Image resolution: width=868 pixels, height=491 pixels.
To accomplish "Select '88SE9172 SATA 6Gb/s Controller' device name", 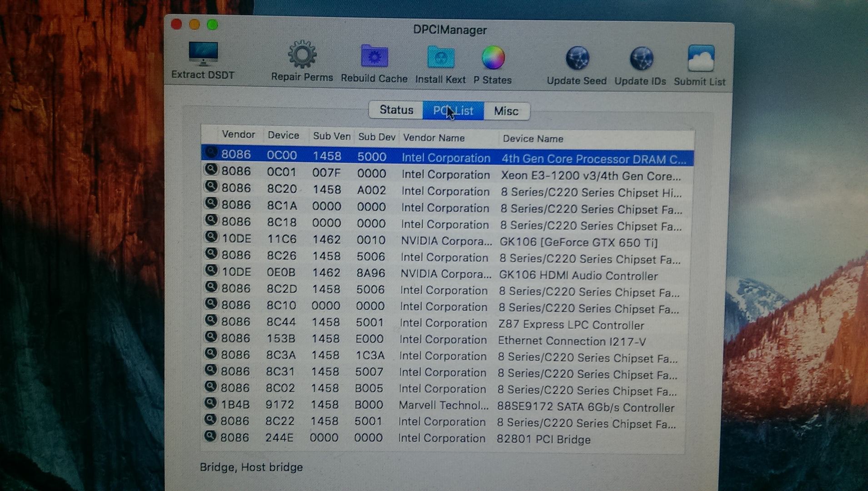I will click(x=586, y=407).
